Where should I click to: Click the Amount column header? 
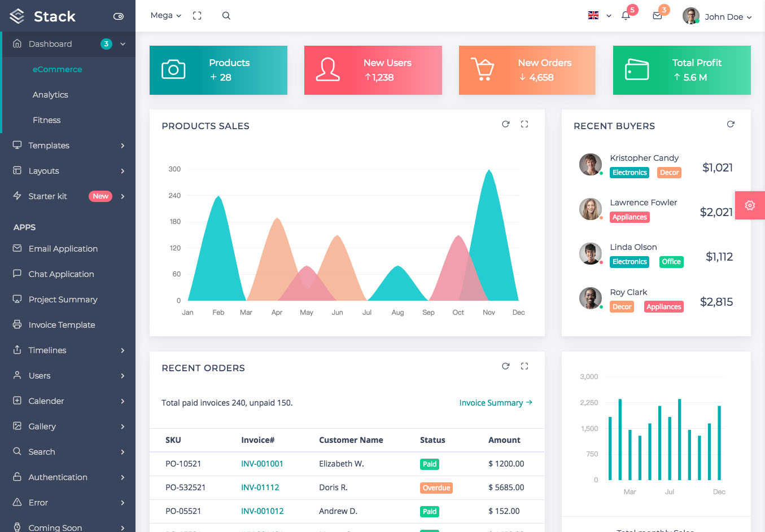[504, 440]
